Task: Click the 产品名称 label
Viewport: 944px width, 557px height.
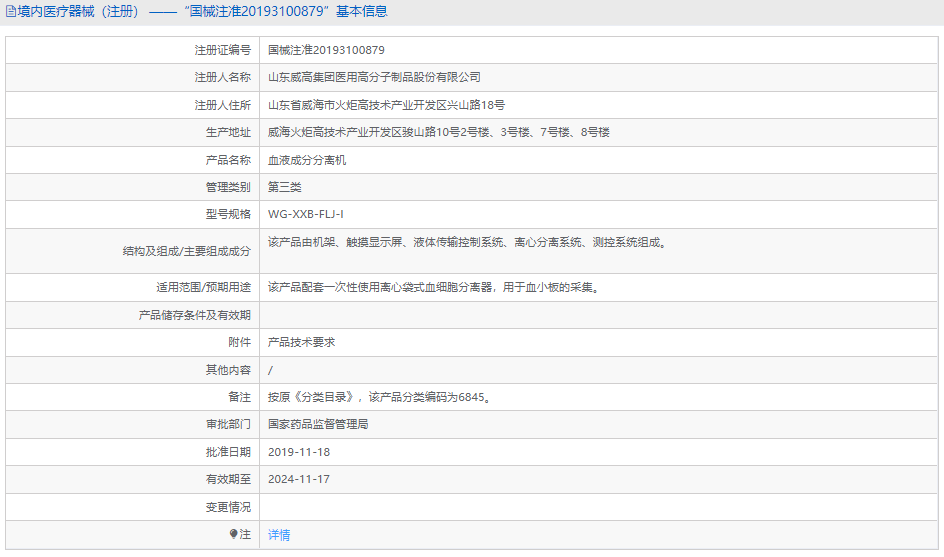Action: point(228,160)
